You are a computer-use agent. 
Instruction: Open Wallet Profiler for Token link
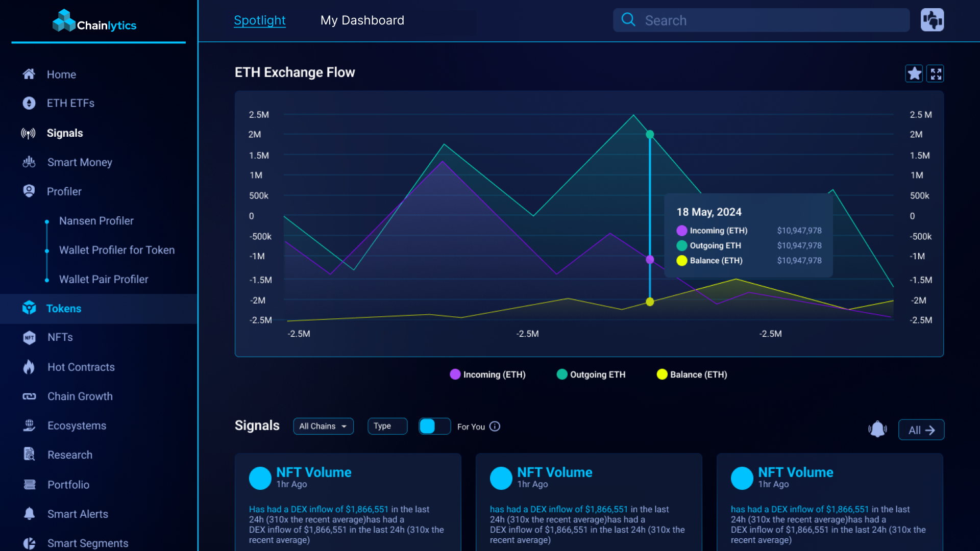coord(116,250)
